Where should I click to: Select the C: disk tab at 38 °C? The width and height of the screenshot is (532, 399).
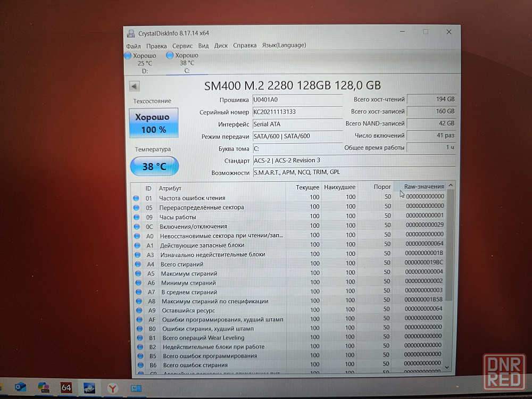[x=187, y=63]
